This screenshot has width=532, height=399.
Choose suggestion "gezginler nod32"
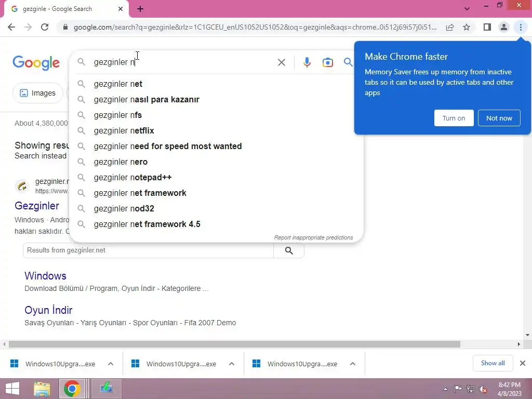click(216, 209)
